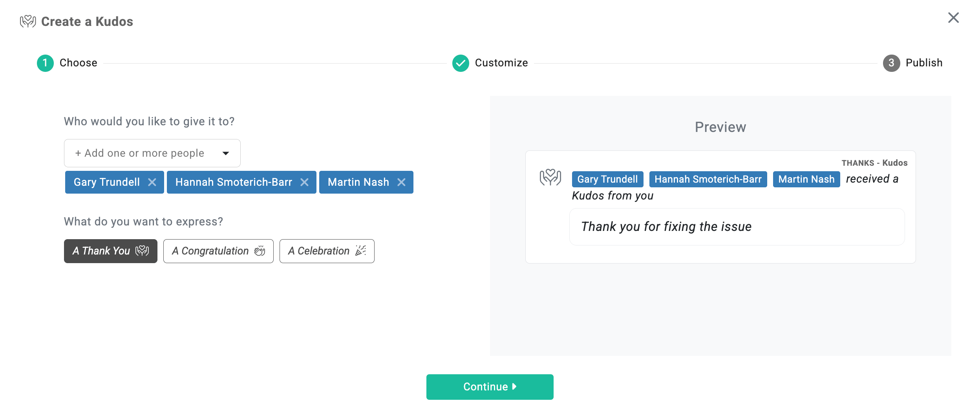Viewport: 980px width, 410px height.
Task: Go to the Choose step
Action: pyautogui.click(x=78, y=63)
